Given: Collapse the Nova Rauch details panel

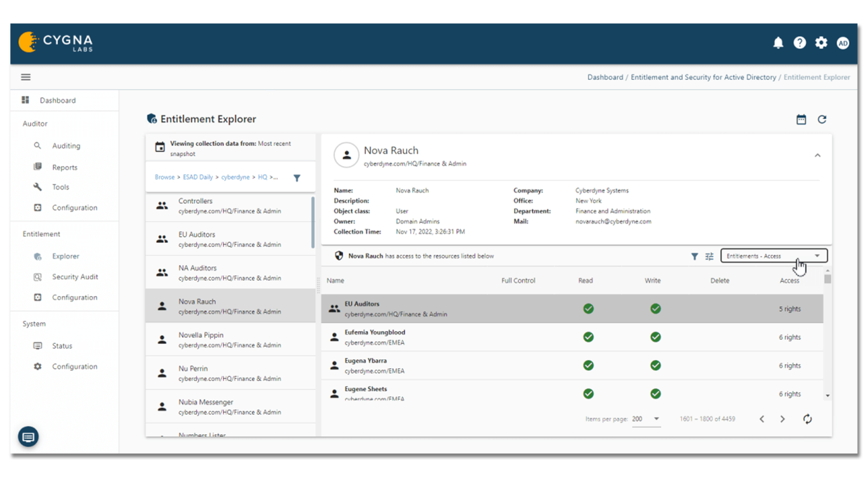Looking at the screenshot, I should point(817,156).
